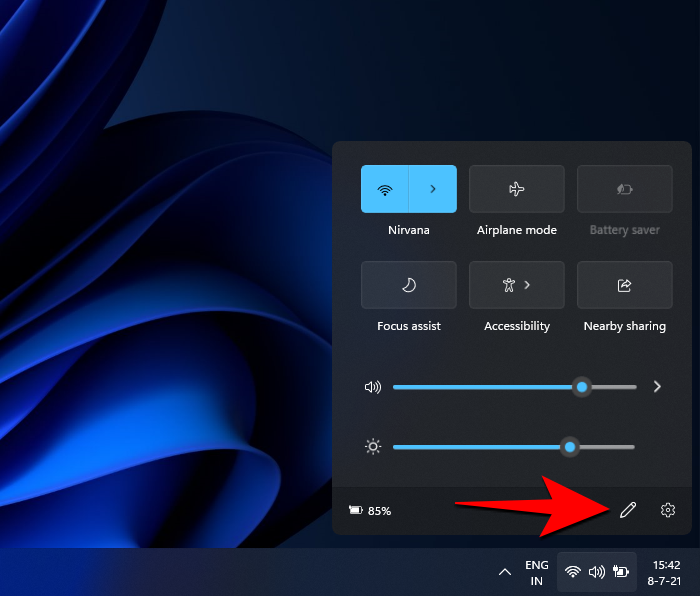Viewport: 700px width, 596px height.
Task: Click the taskbar battery icon
Action: (x=621, y=571)
